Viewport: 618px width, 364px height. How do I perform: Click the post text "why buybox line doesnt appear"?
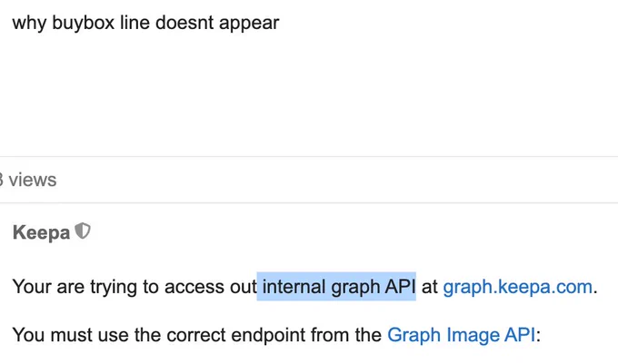click(145, 23)
